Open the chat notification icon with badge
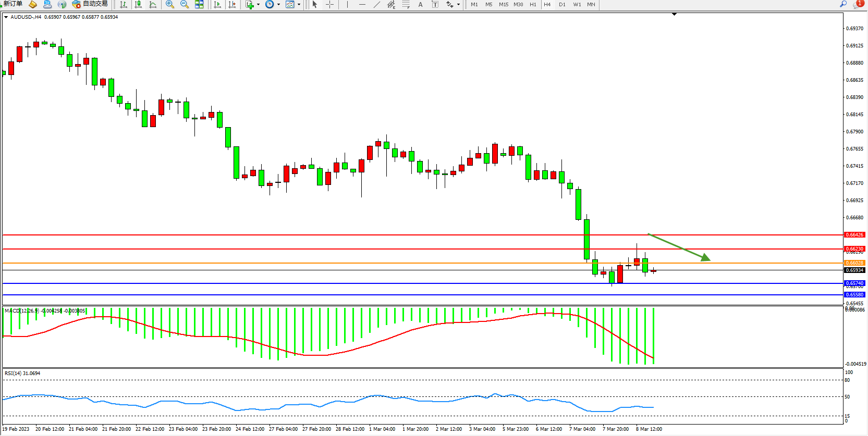 [858, 4]
